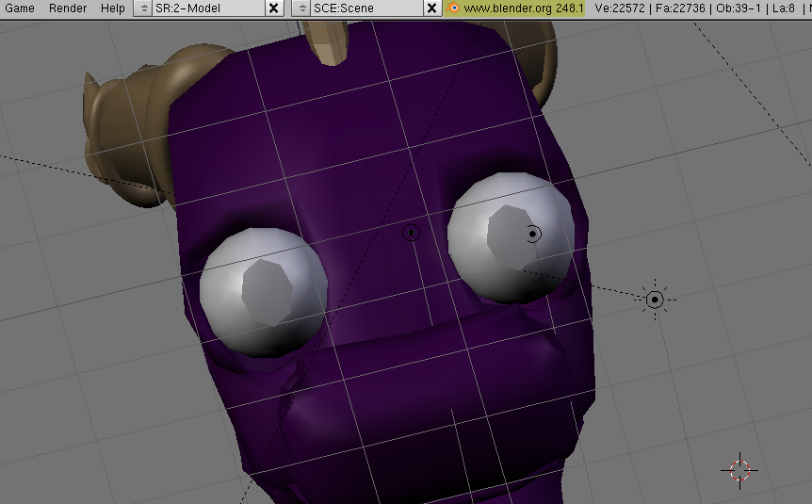Expand the SR:2-Model screen selector arrows
The height and width of the screenshot is (504, 812).
(143, 8)
